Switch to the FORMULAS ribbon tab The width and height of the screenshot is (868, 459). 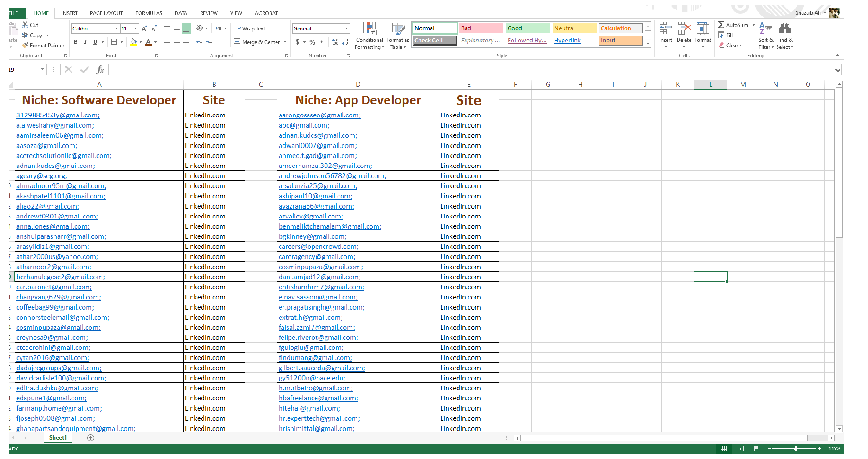pyautogui.click(x=148, y=13)
